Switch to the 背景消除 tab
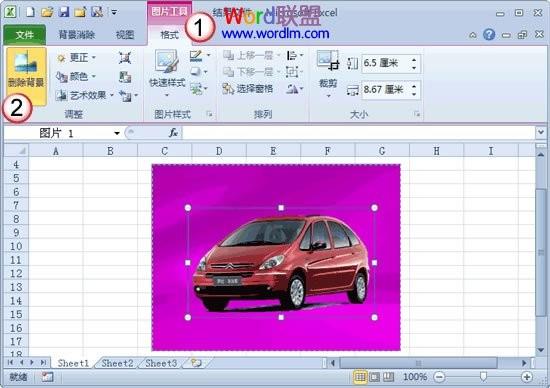Image resolution: width=550 pixels, height=388 pixels. click(77, 35)
